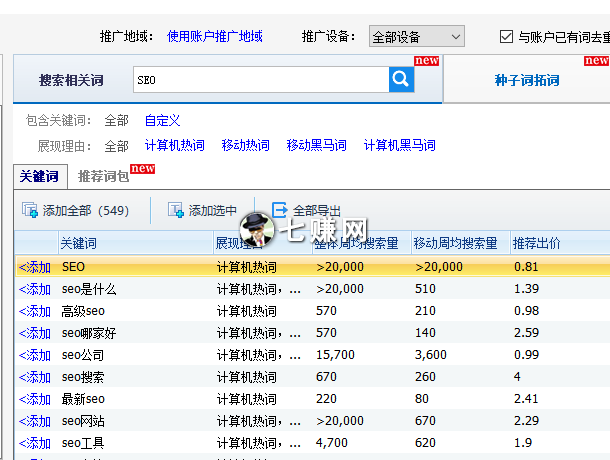Open the 推广设备 全部设备 dropdown
Image resolution: width=610 pixels, height=460 pixels.
(417, 37)
